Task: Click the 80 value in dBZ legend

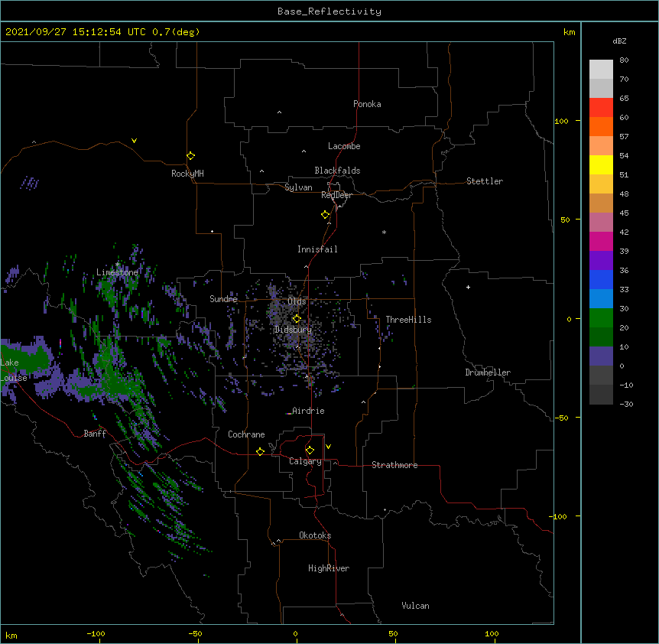Action: 624,60
